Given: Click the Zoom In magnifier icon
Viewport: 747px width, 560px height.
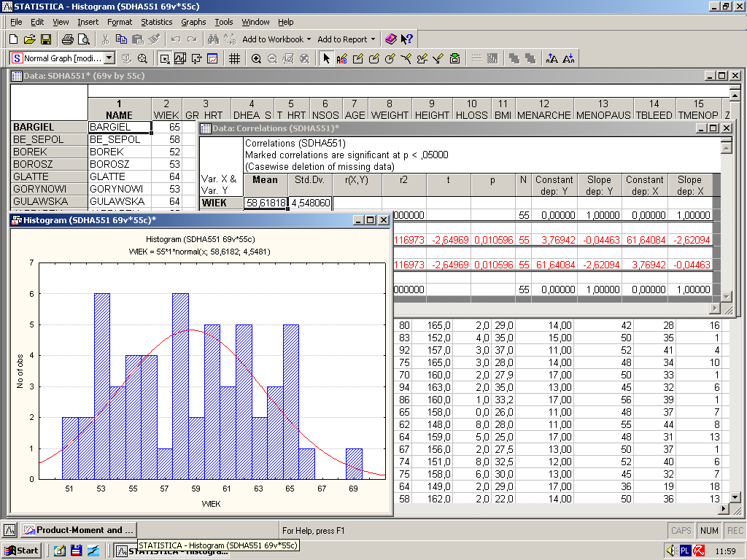Looking at the screenshot, I should point(256,58).
